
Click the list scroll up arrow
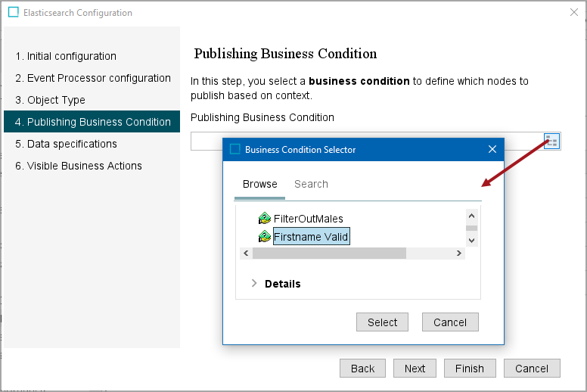point(472,216)
